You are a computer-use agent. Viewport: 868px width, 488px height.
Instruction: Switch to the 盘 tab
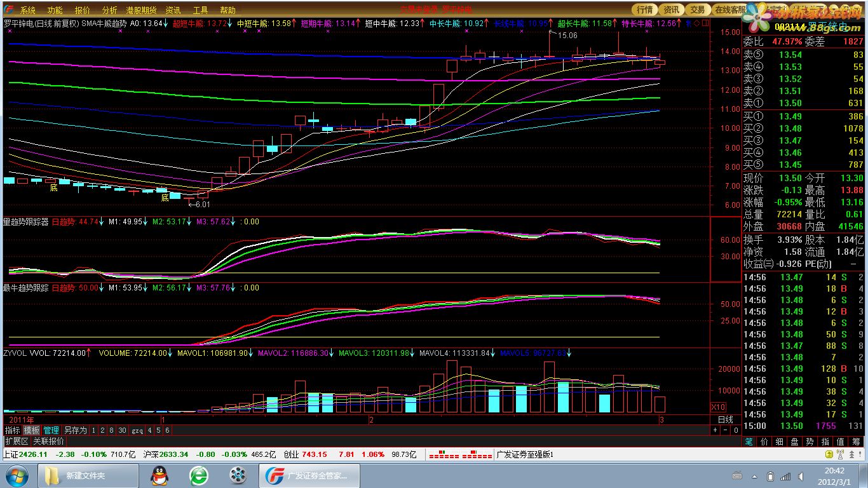[x=795, y=441]
